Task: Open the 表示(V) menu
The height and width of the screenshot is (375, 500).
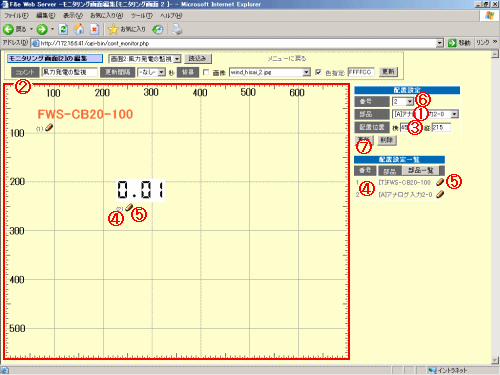Action: (73, 16)
